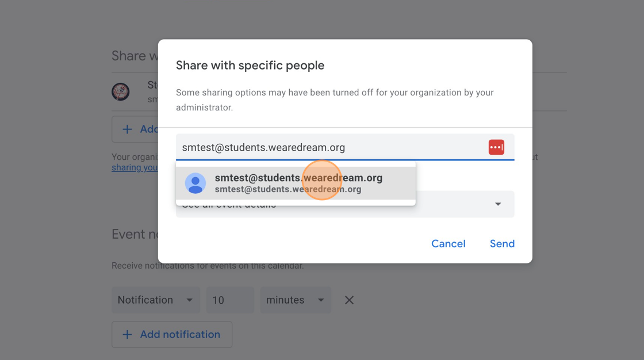Cancel the share dialog
Screen dimensions: 644x360
[448, 244]
